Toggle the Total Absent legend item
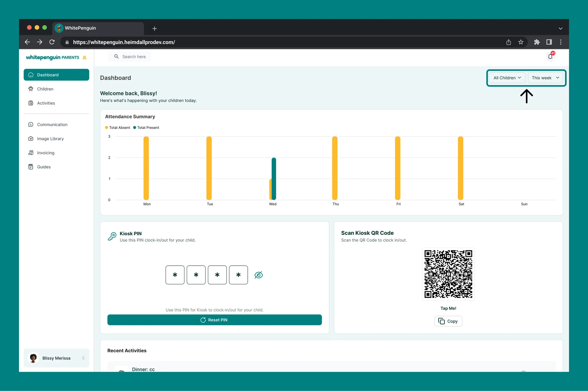Image resolution: width=588 pixels, height=391 pixels. (117, 127)
